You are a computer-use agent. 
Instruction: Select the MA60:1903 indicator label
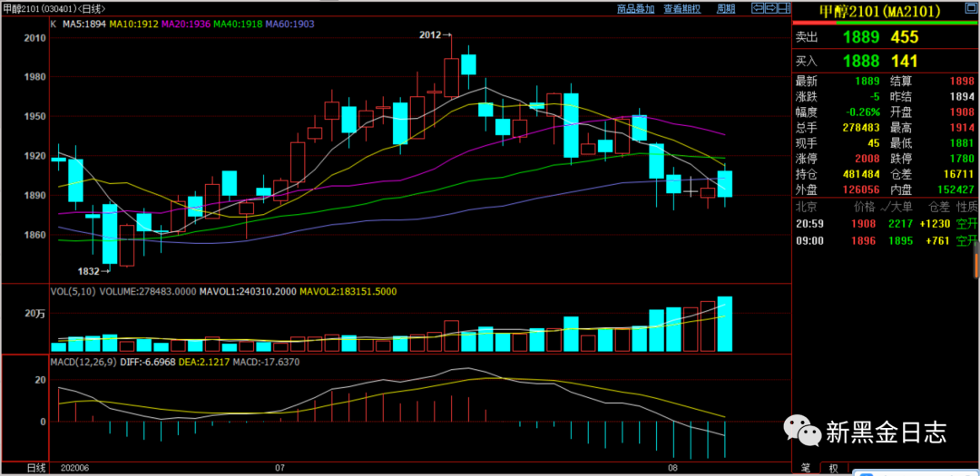(x=290, y=24)
